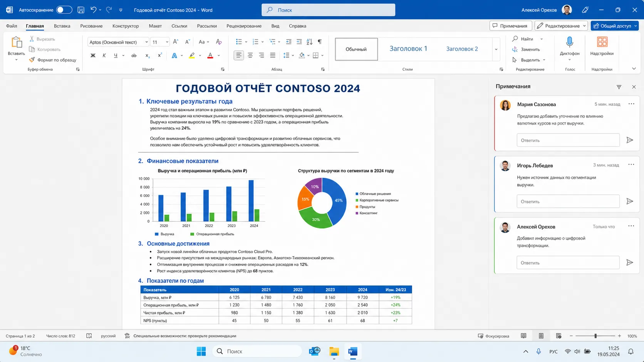Expand the styles gallery
Viewport: 644px width, 362px height.
(x=496, y=49)
